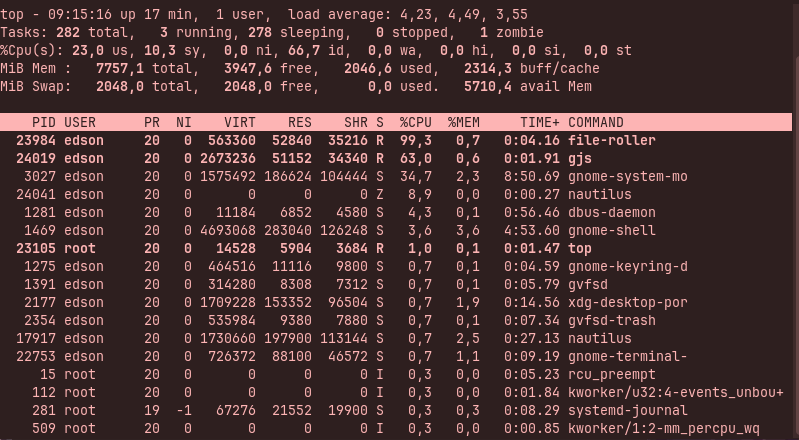The image size is (799, 440).
Task: Select the gvfsd-trash command text
Action: (x=611, y=321)
